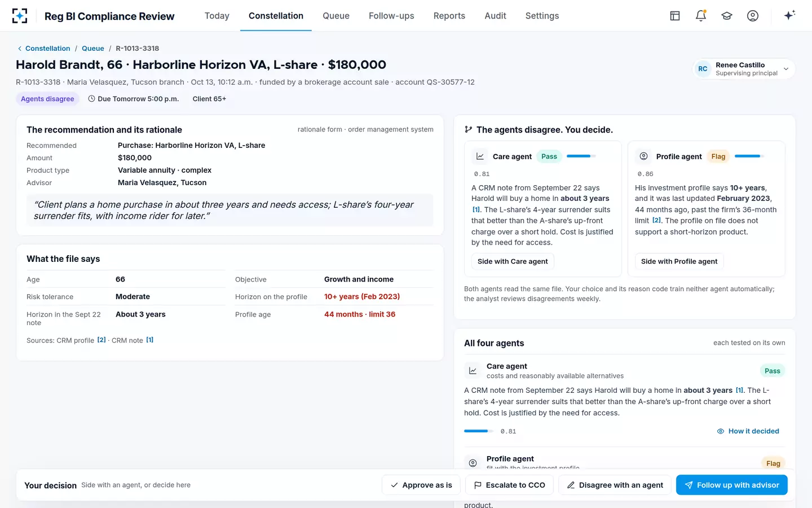Click the Agents disagree status tag
812x508 pixels.
tap(47, 99)
